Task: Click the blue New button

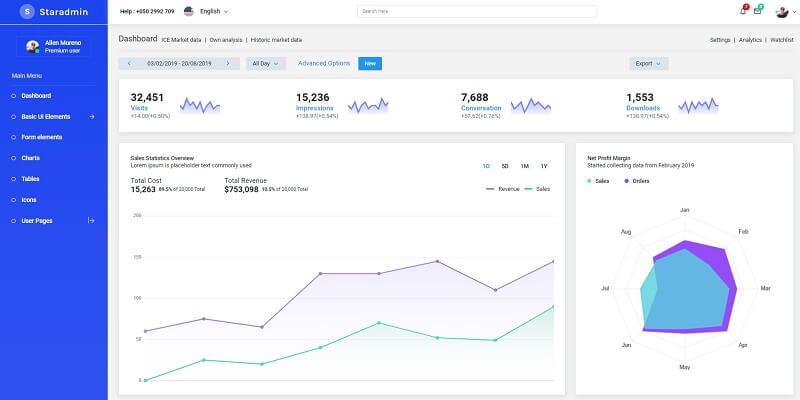Action: pos(370,63)
